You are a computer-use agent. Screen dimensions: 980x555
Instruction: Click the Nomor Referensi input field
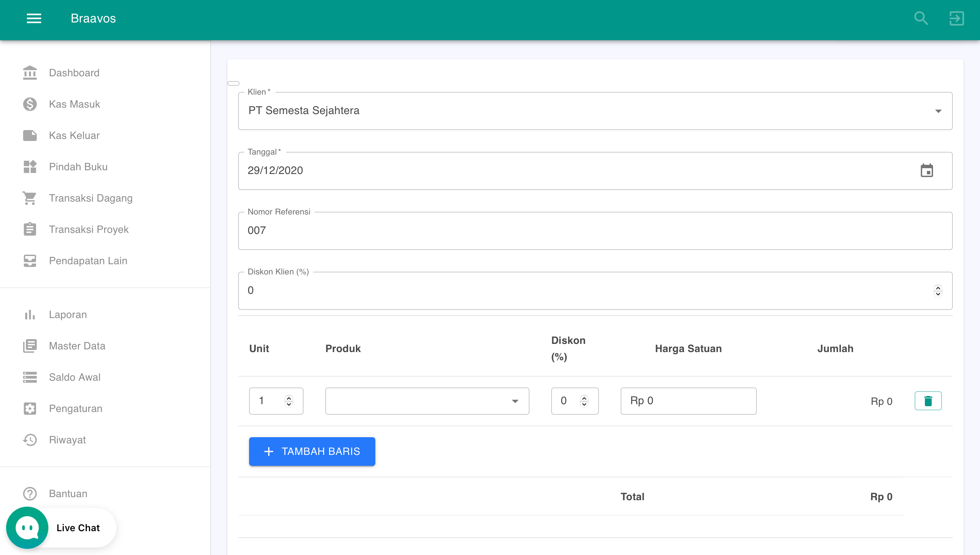point(595,231)
